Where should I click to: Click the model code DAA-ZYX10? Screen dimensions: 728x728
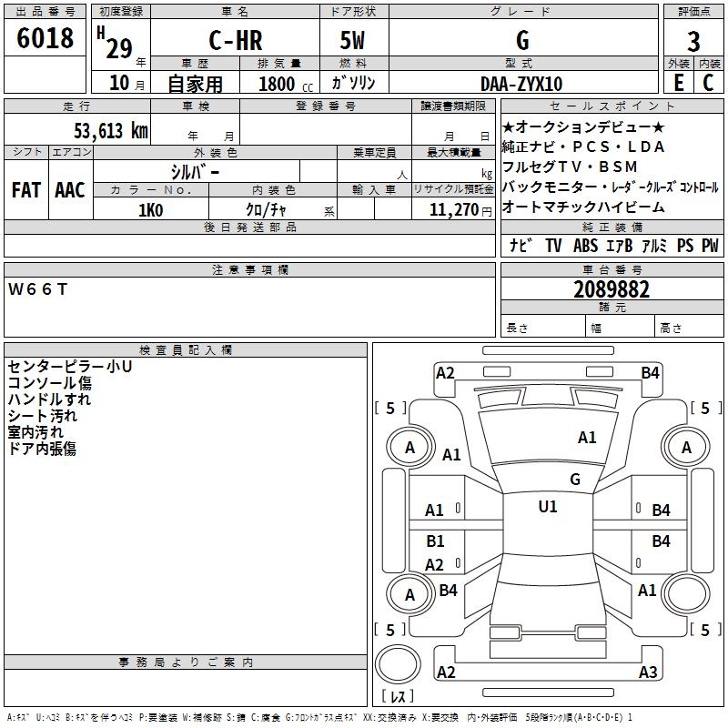521,84
